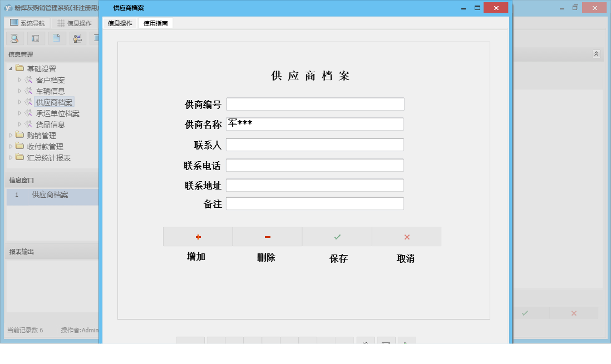Click the red X icon above 取消

(x=406, y=236)
